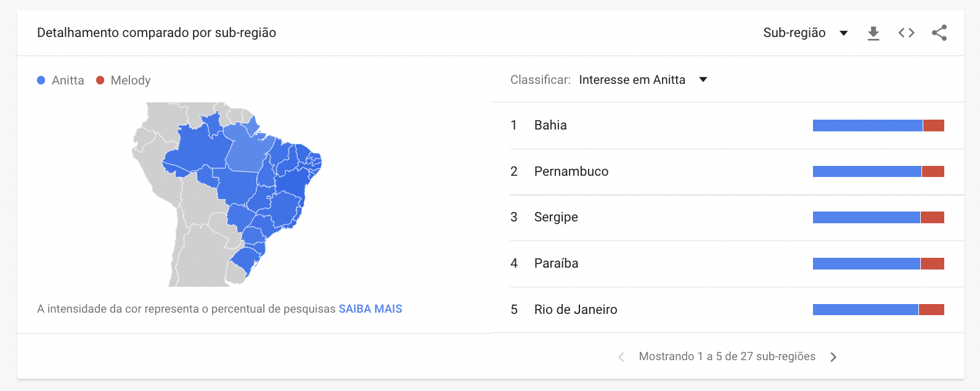Click the Rio de Janeiro row
Image resolution: width=980 pixels, height=391 pixels.
pyautogui.click(x=576, y=310)
